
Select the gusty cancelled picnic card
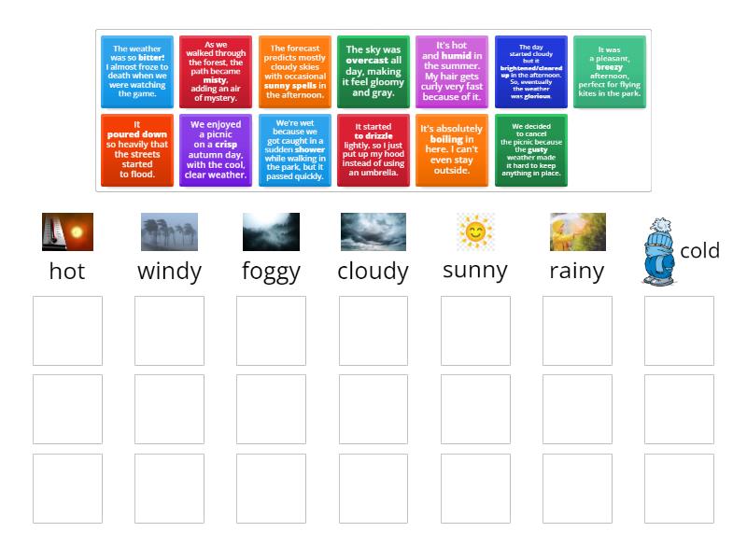[530, 149]
